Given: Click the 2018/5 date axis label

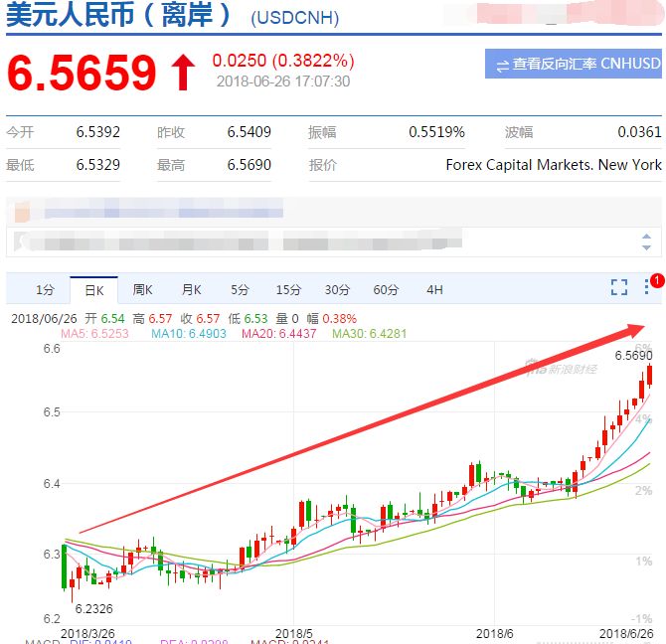Looking at the screenshot, I should pos(293,634).
